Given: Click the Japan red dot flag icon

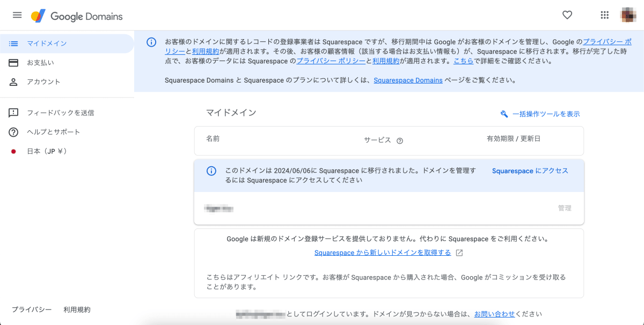Looking at the screenshot, I should pos(14,152).
